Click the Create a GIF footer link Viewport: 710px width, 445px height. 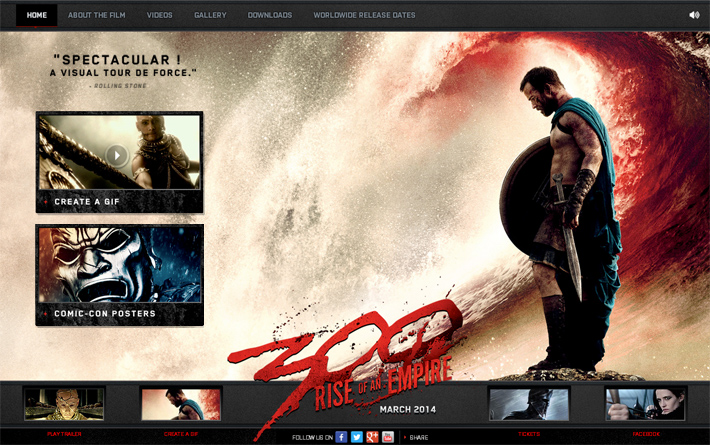pyautogui.click(x=181, y=434)
